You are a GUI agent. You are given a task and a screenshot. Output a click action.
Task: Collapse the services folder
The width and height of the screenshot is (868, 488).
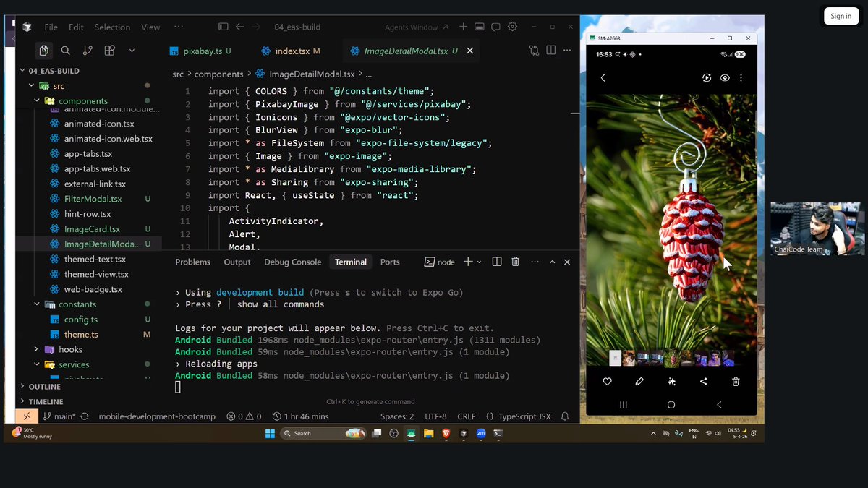pyautogui.click(x=37, y=364)
